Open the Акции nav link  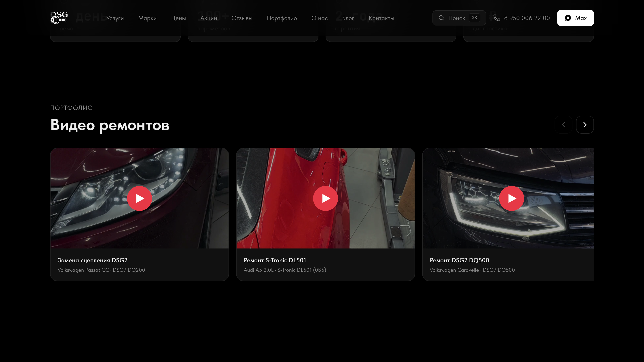click(208, 18)
